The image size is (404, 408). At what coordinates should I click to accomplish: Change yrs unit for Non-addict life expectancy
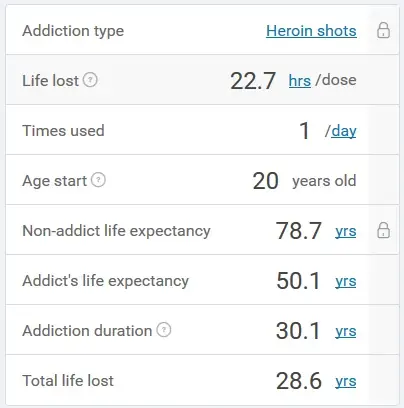coord(346,231)
